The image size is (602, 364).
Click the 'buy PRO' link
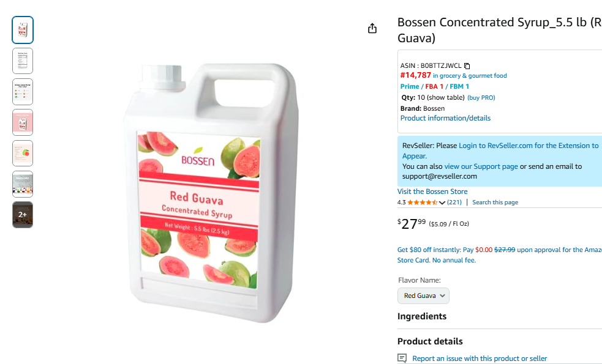[x=481, y=98]
